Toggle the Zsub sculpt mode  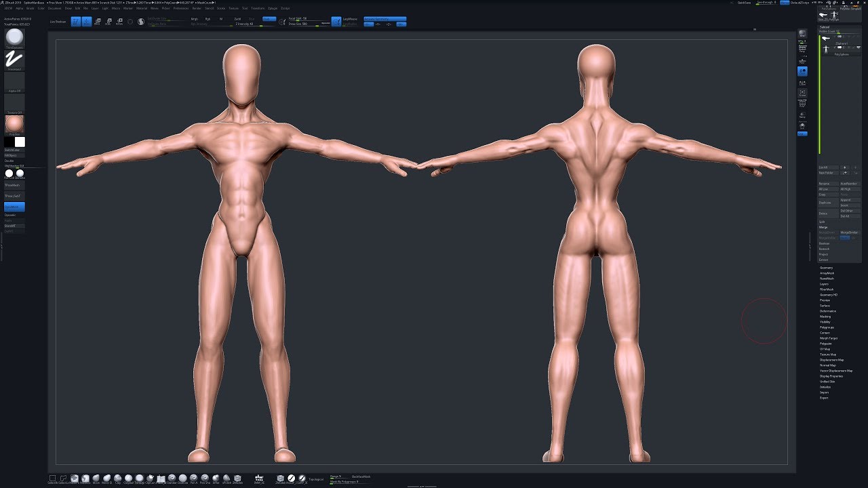click(252, 19)
